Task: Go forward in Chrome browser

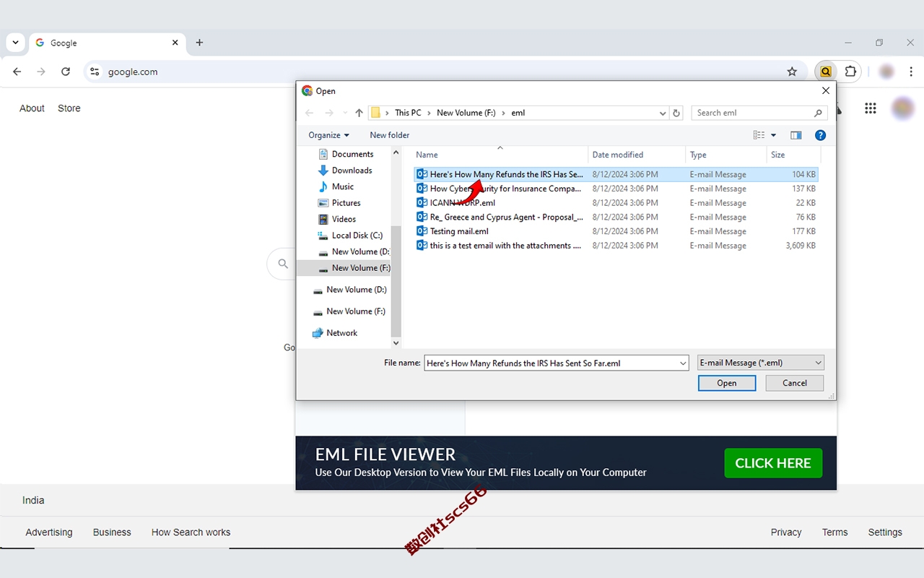Action: [x=41, y=72]
